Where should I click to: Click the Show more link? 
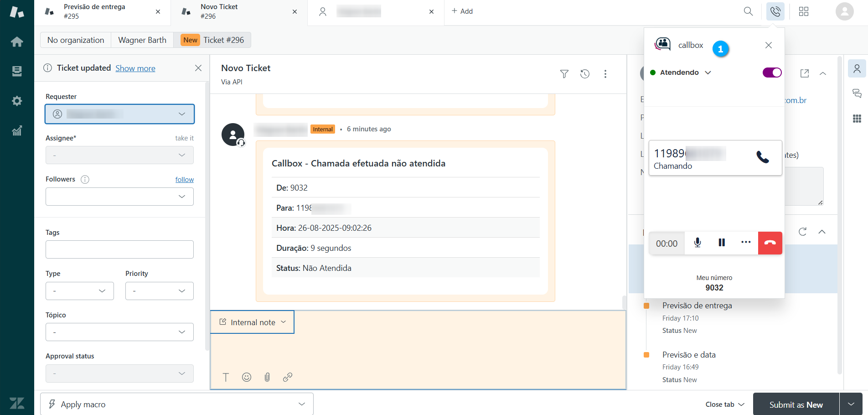(135, 68)
